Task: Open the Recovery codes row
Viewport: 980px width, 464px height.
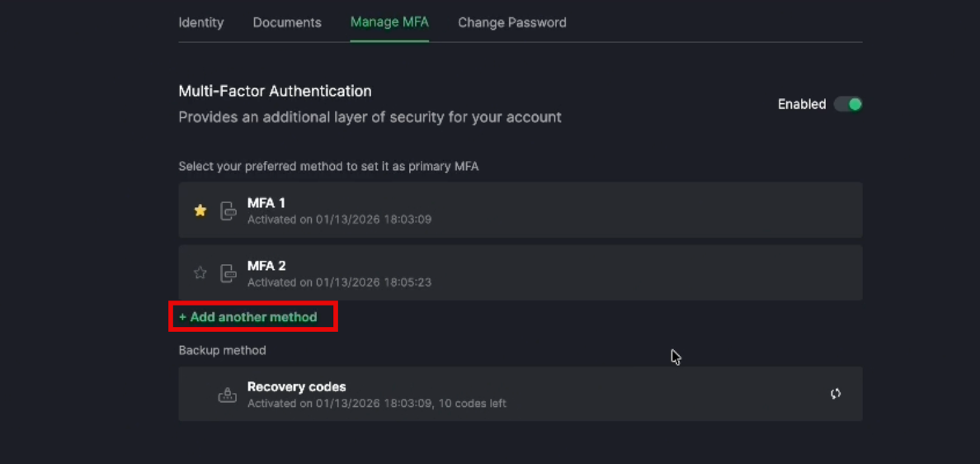Action: coord(520,394)
